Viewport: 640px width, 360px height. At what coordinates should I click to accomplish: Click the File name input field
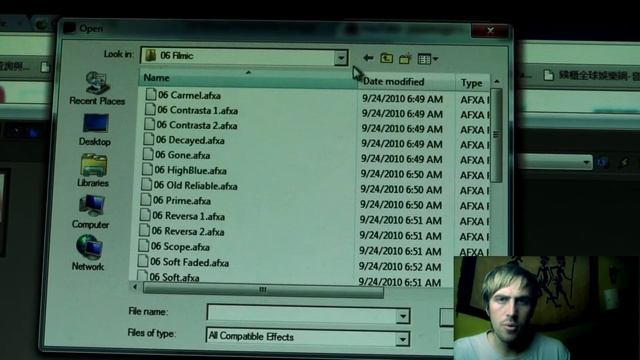pos(302,313)
